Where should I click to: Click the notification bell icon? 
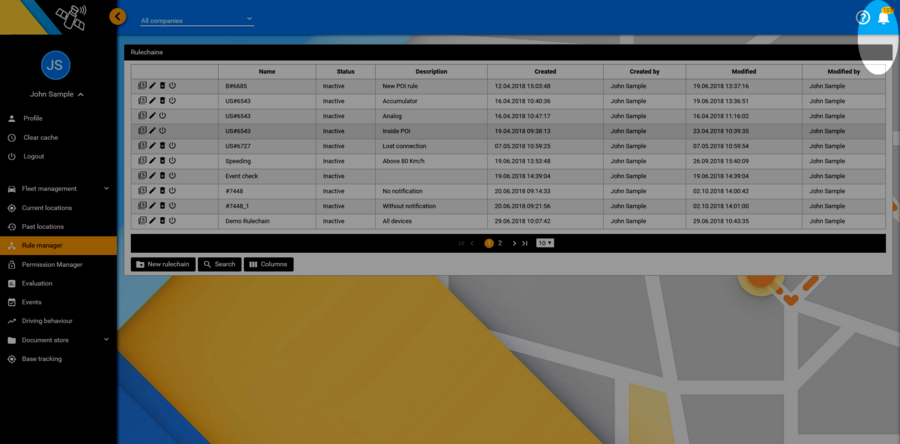click(883, 18)
